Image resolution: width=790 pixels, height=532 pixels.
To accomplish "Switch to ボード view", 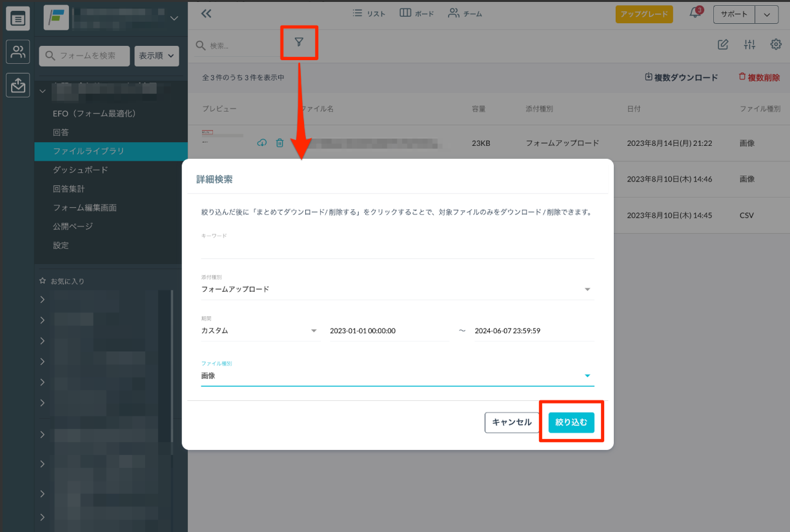I will point(416,14).
